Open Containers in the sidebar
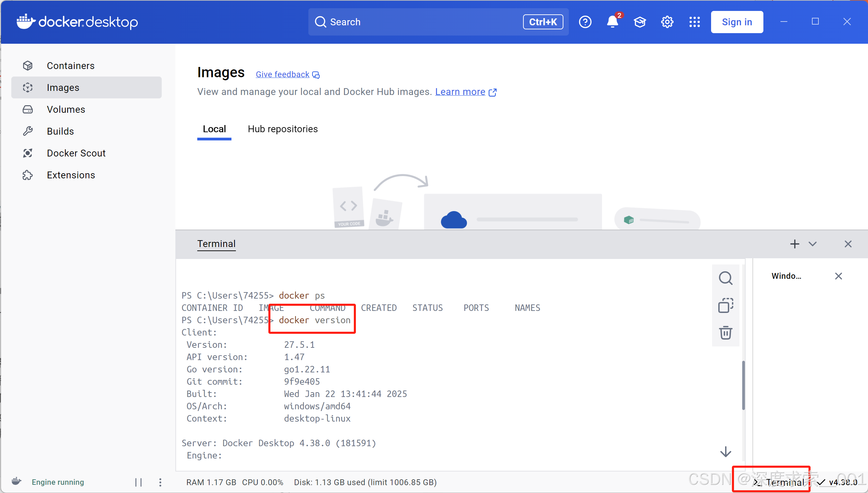 70,66
